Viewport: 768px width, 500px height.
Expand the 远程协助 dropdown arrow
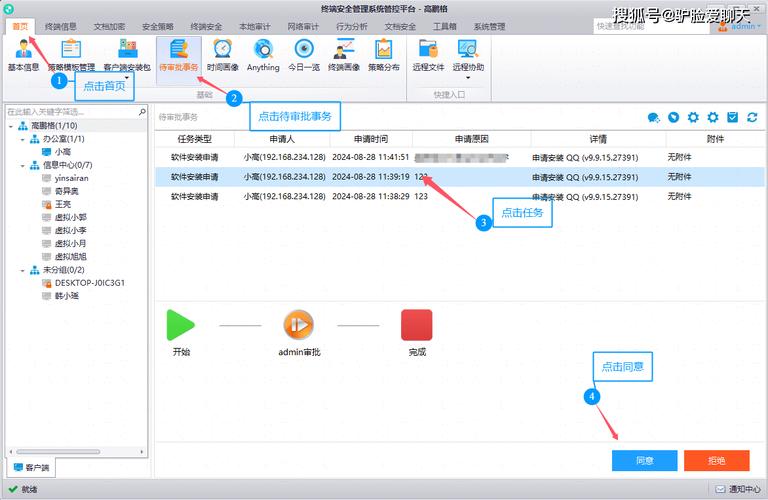click(468, 77)
